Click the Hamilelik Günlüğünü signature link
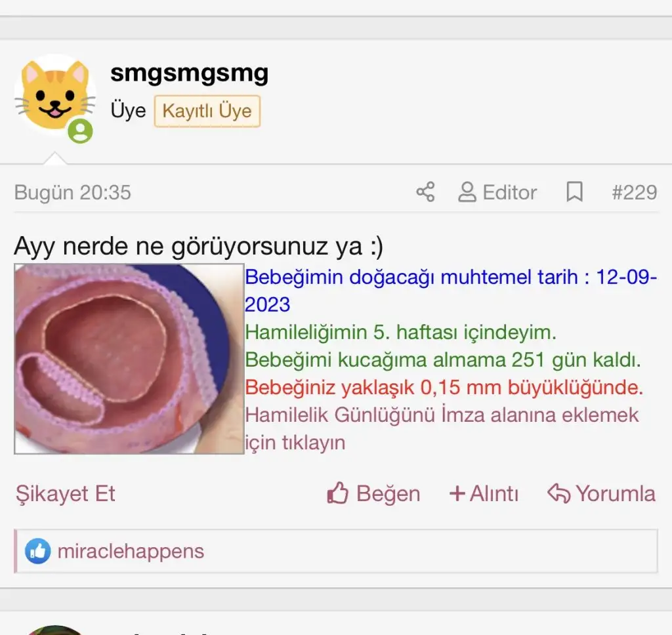Screen dimensions: 672x635 pos(441,415)
